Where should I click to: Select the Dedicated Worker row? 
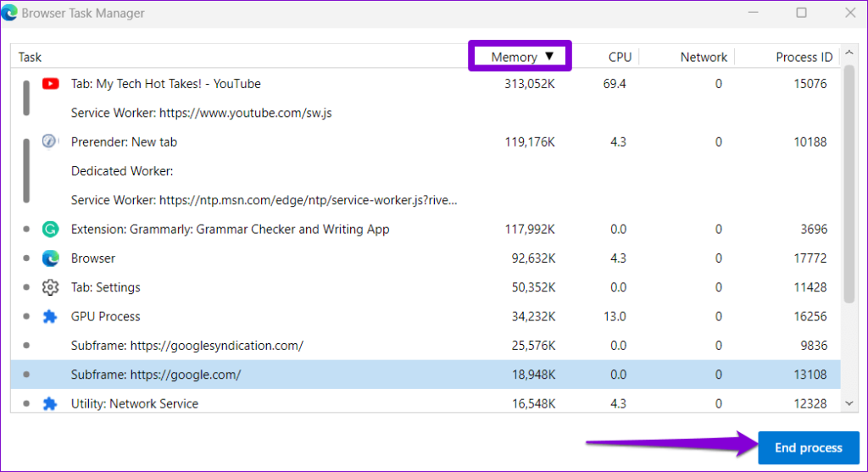(426, 171)
